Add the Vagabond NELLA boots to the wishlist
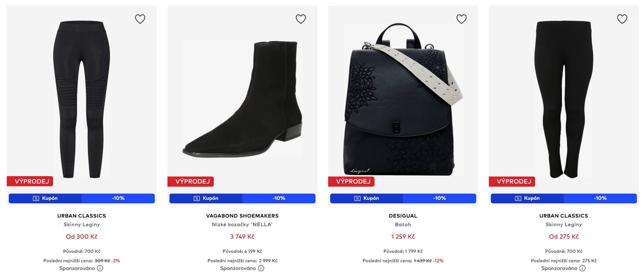Viewport: 644px width, 278px height. click(301, 19)
